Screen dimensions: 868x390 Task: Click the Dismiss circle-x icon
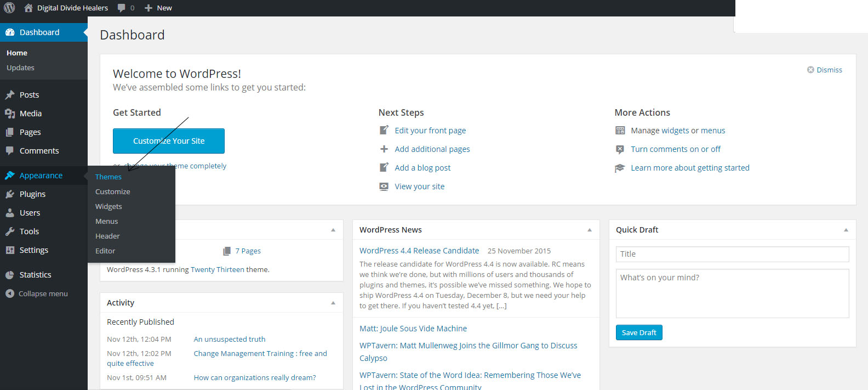[x=810, y=70]
